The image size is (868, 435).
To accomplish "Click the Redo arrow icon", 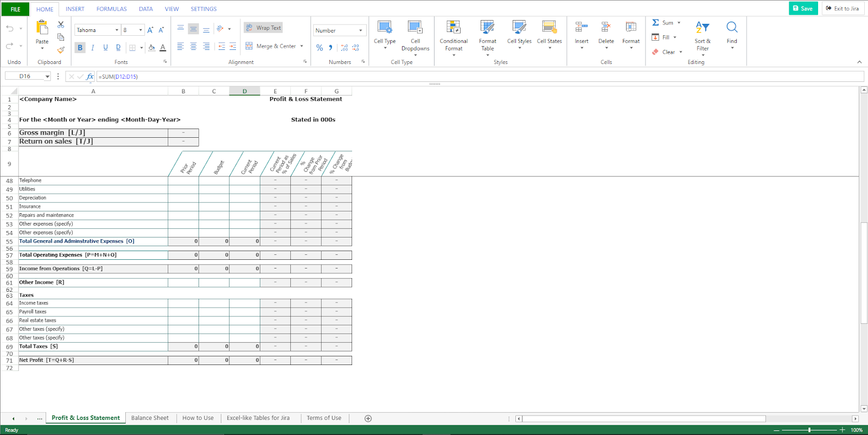I will [10, 46].
